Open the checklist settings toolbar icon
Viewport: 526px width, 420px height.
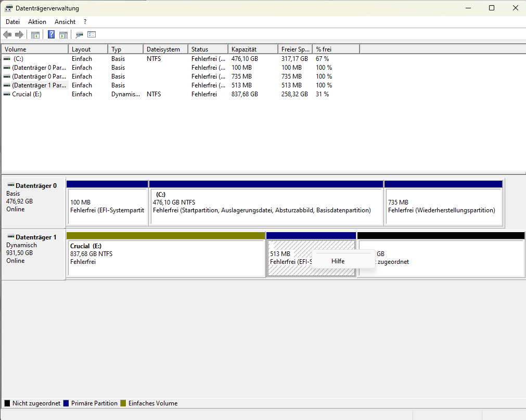pyautogui.click(x=92, y=34)
